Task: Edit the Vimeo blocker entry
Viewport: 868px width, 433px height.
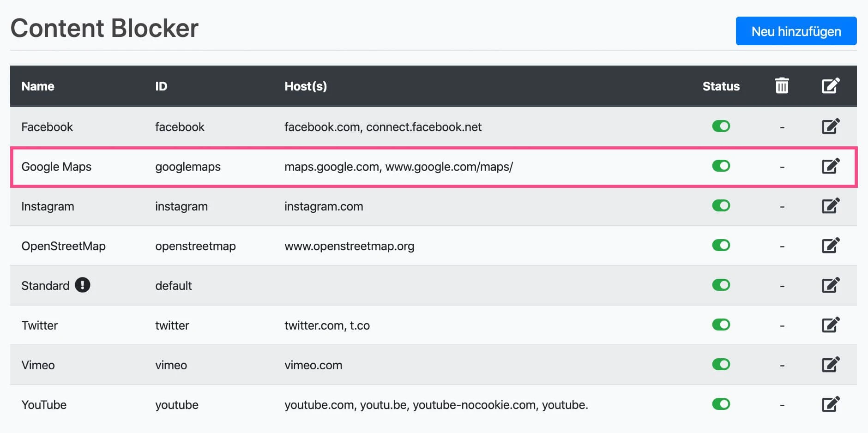Action: click(831, 364)
